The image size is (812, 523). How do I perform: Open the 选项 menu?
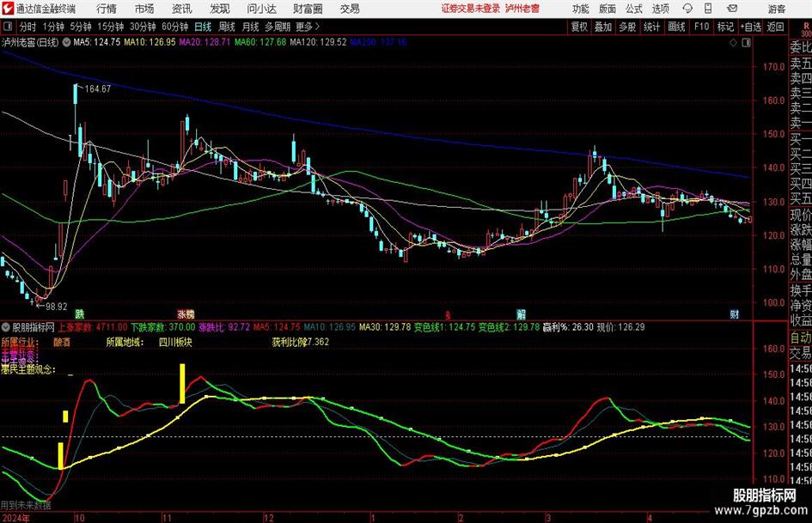660,9
